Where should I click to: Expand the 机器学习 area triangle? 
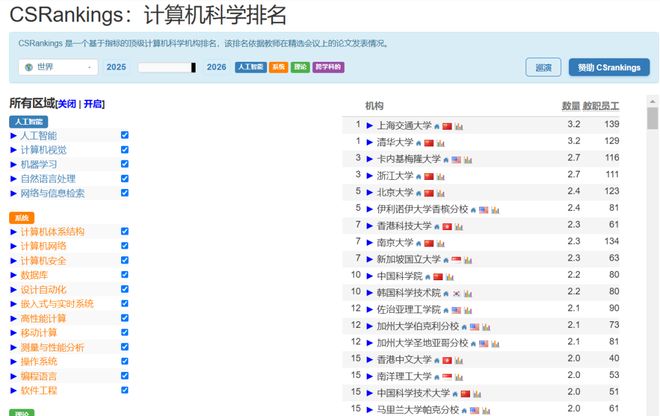(x=14, y=164)
